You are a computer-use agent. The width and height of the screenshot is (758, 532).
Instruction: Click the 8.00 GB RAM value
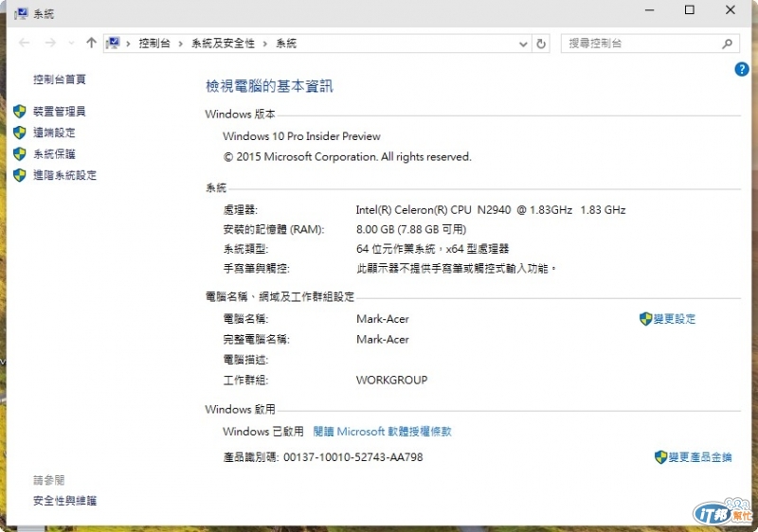[x=411, y=229]
